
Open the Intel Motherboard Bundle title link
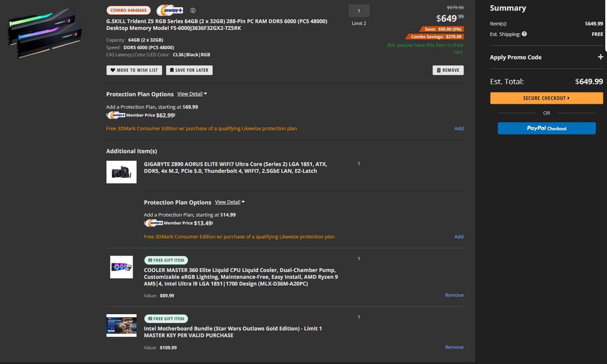pyautogui.click(x=232, y=332)
